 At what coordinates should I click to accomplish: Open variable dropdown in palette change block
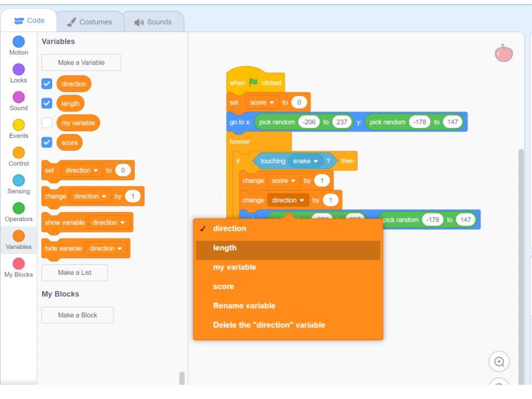pos(90,196)
